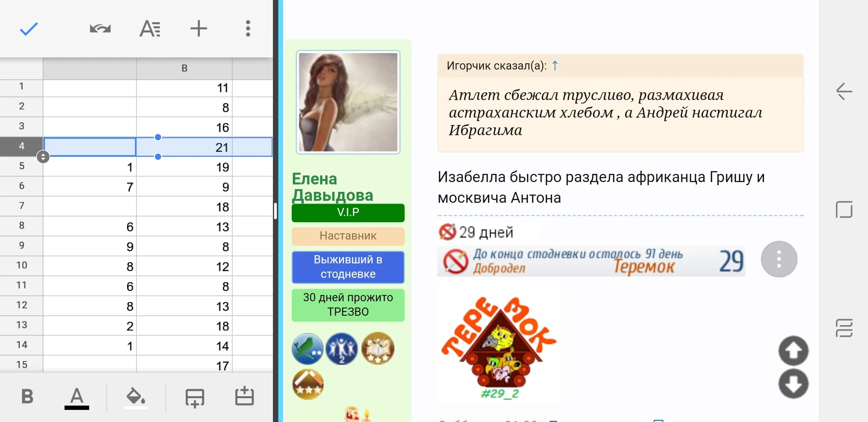Open the text color picker (underlined A)

tap(77, 397)
